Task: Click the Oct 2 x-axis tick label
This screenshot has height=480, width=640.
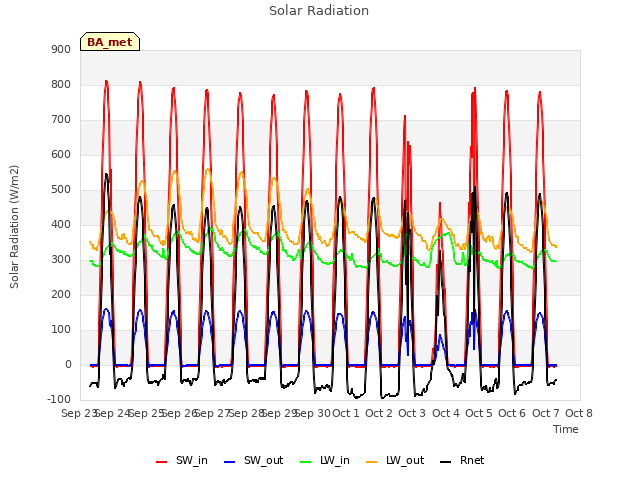Action: pos(379,413)
